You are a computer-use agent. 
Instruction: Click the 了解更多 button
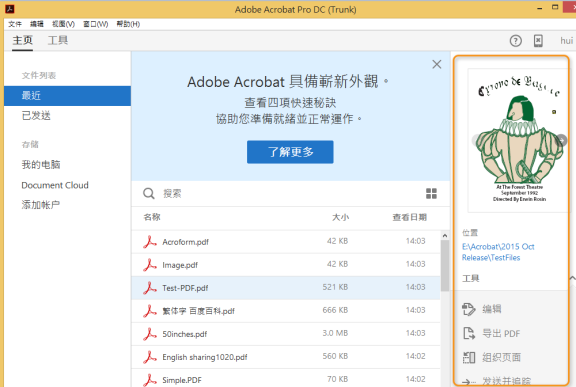pos(290,152)
